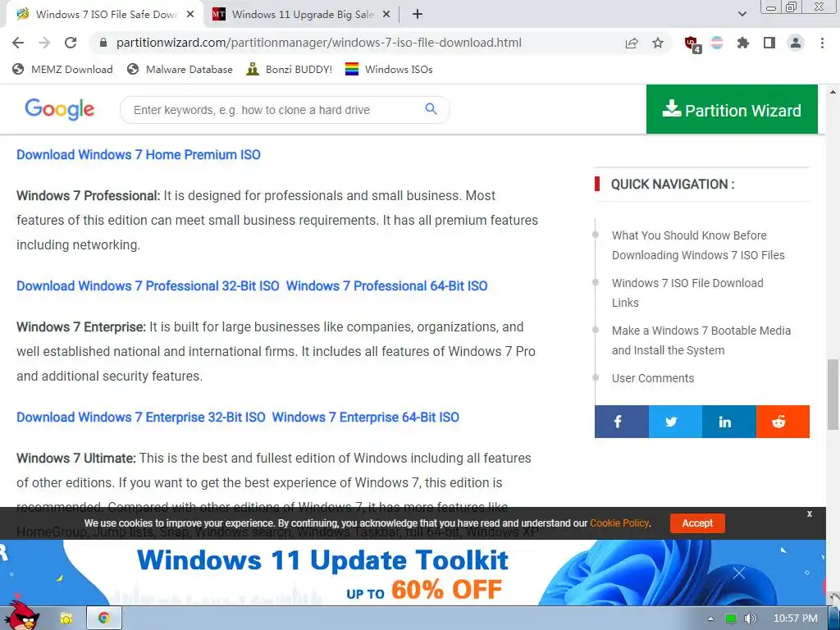The width and height of the screenshot is (840, 630).
Task: Open the Cookie Policy link
Action: pos(619,523)
